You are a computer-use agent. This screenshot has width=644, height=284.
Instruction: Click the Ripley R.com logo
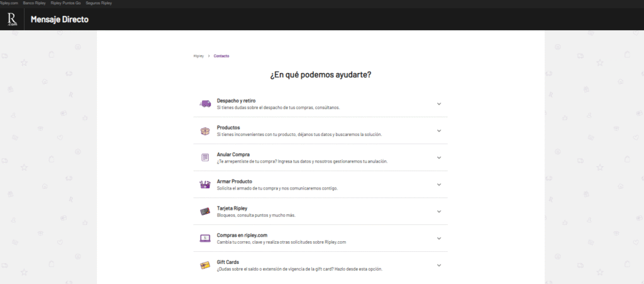point(13,20)
